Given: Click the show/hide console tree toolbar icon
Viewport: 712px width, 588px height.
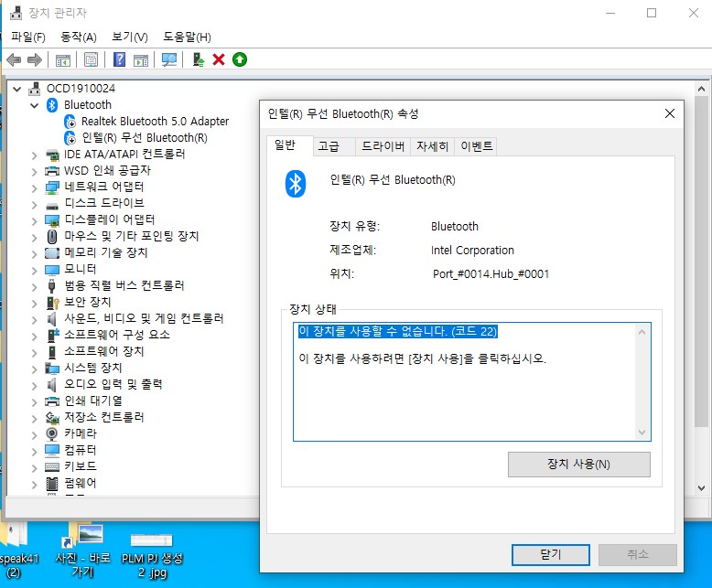Looking at the screenshot, I should 62,59.
